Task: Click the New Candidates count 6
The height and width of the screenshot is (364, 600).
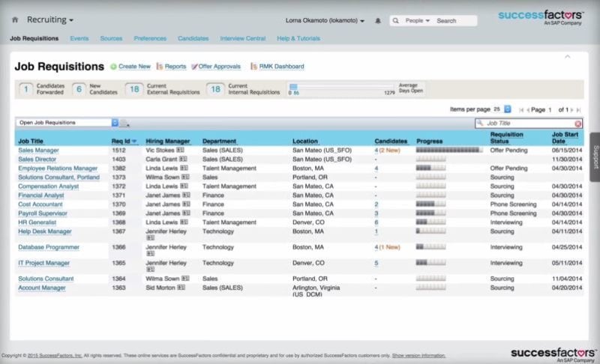Action: click(79, 89)
